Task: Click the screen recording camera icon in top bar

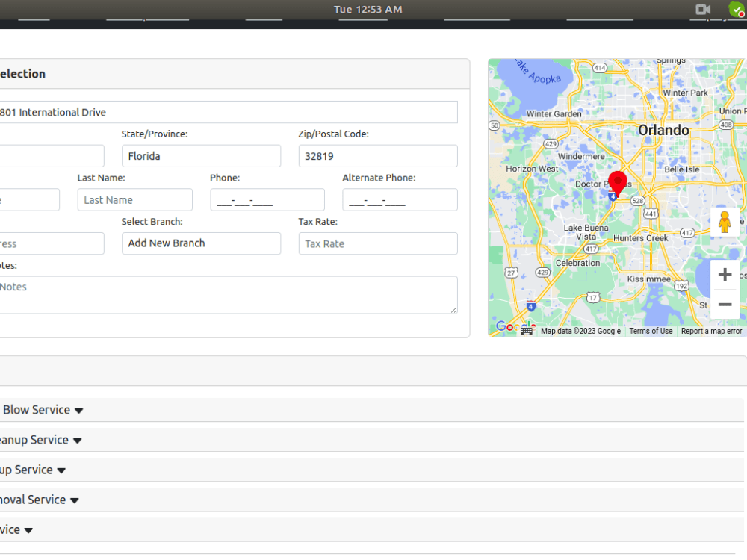Action: (703, 10)
